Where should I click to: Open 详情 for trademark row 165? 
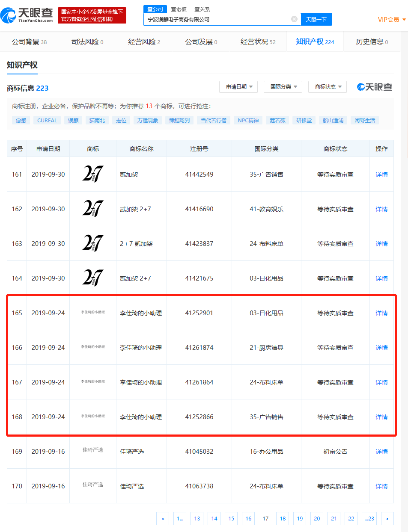[x=381, y=313]
